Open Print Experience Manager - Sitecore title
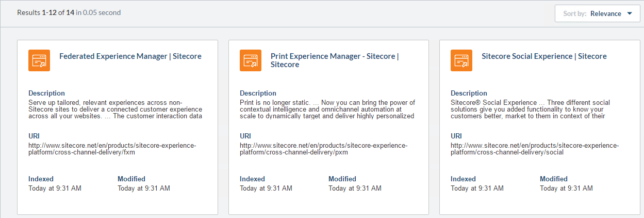The image size is (644, 218). (335, 60)
